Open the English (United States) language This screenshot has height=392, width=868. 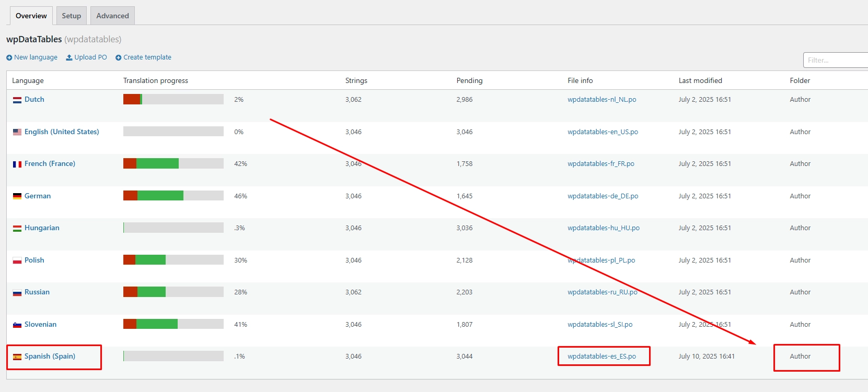62,132
